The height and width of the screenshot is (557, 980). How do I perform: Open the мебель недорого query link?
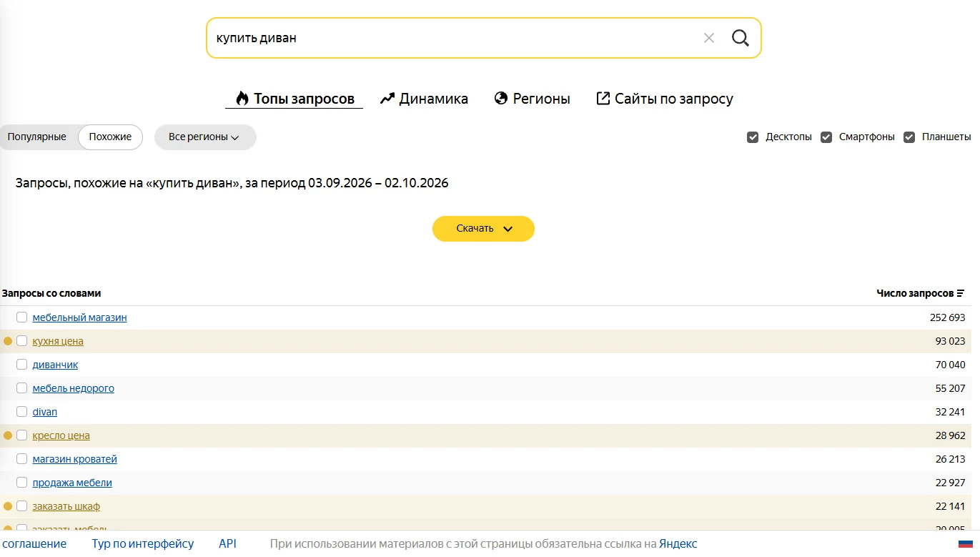[73, 388]
